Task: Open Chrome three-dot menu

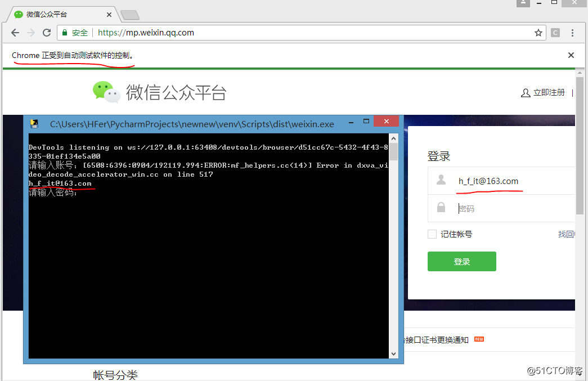Action: [x=572, y=33]
